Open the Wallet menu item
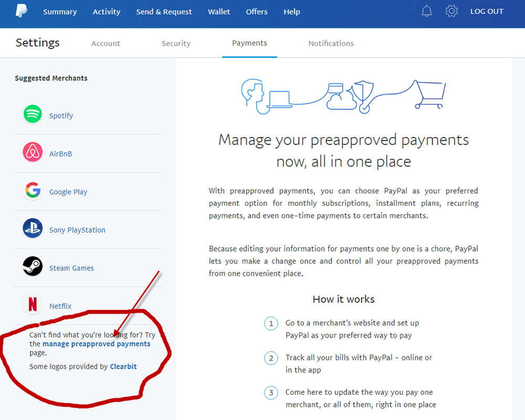Screen dimensions: 525x420 click(219, 12)
